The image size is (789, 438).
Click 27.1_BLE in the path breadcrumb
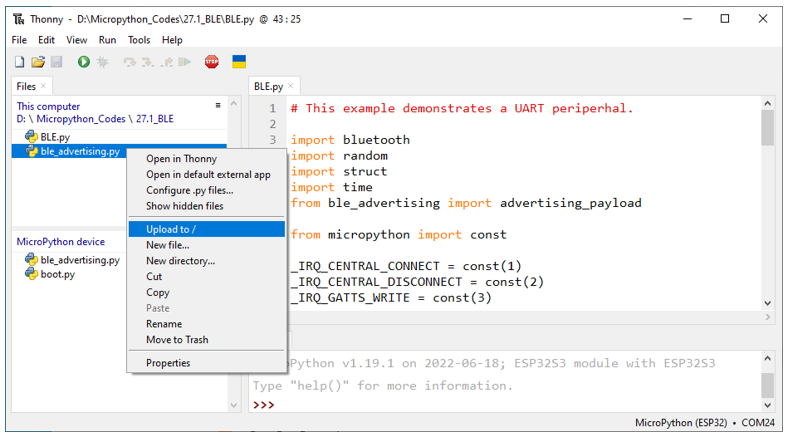(154, 119)
